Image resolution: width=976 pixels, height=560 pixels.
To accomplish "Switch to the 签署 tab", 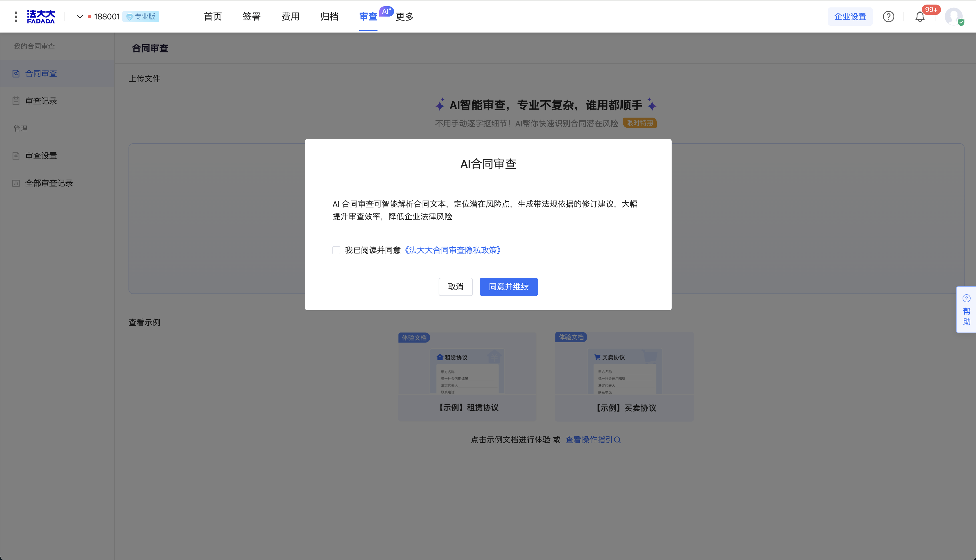I will tap(252, 17).
